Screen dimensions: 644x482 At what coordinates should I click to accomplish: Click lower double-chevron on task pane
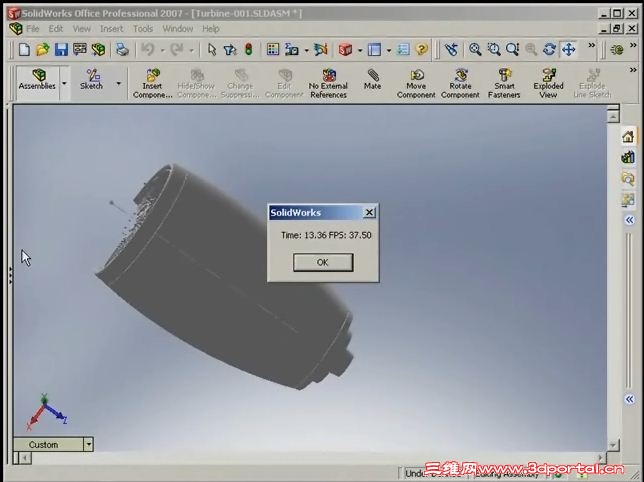coord(630,399)
